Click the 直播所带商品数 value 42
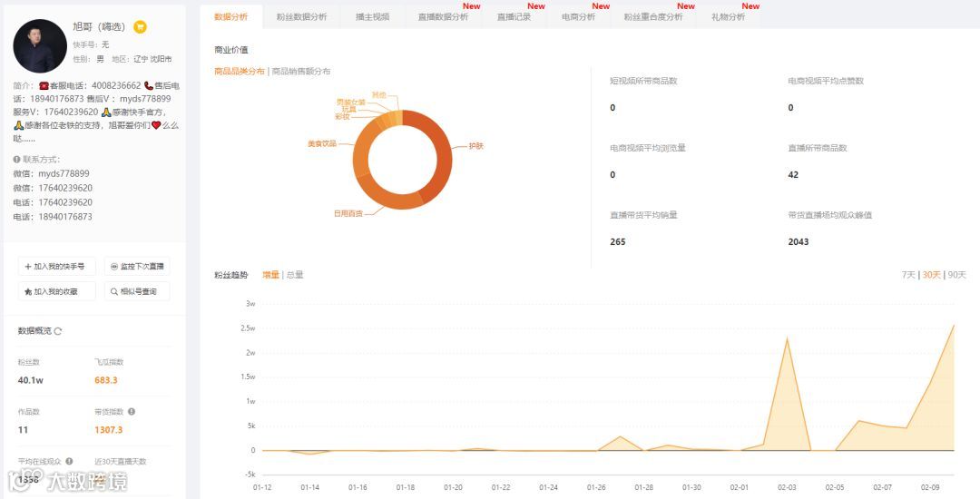This screenshot has height=499, width=980. tap(793, 175)
